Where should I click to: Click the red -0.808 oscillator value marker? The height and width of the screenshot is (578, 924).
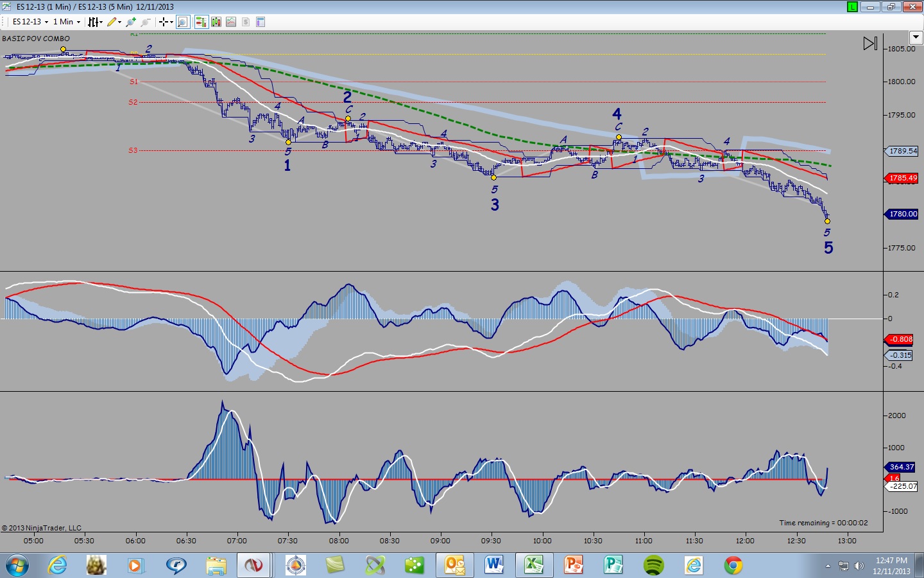900,339
